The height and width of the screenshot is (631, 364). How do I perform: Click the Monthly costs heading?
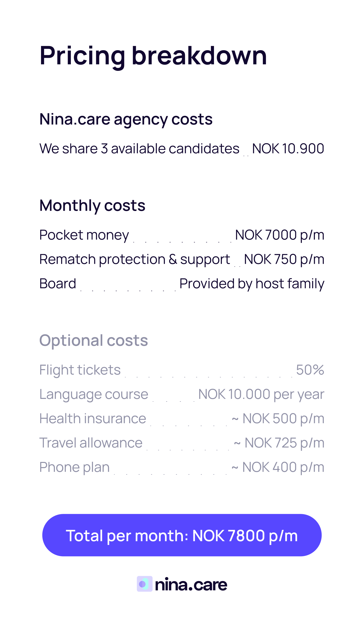click(92, 205)
